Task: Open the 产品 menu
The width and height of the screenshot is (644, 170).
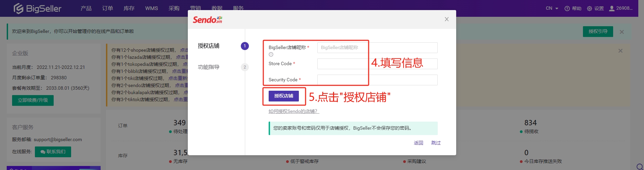Action: 86,8
